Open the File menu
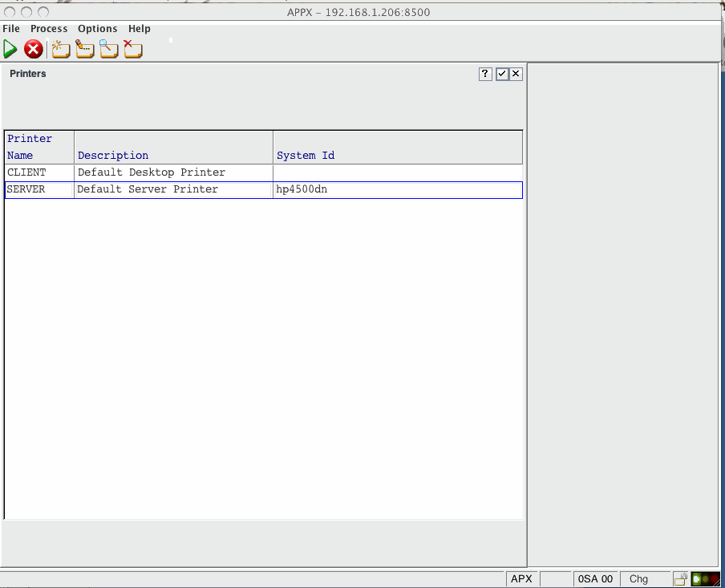Viewport: 725px width, 588px height. [x=11, y=28]
